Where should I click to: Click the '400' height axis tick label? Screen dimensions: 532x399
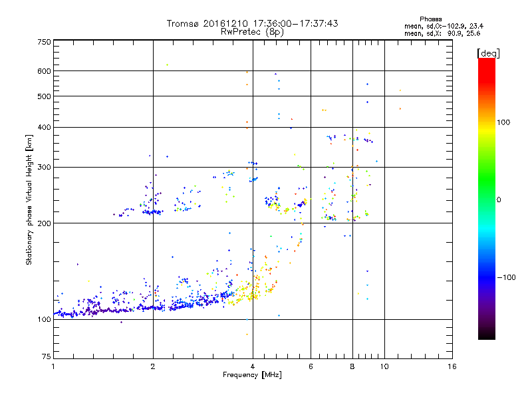[44, 127]
